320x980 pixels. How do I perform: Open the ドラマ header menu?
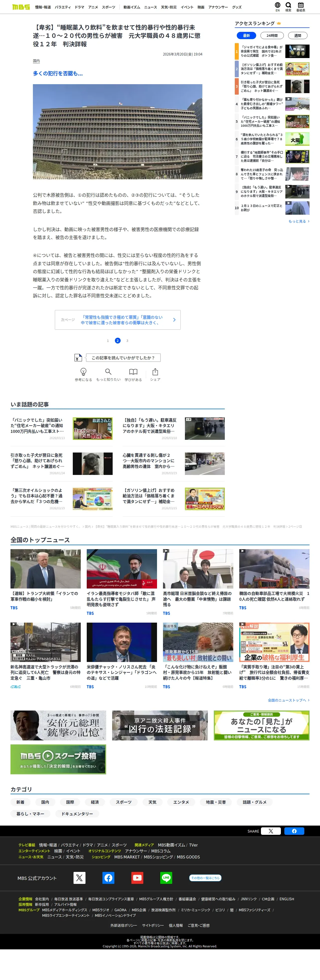click(x=80, y=7)
